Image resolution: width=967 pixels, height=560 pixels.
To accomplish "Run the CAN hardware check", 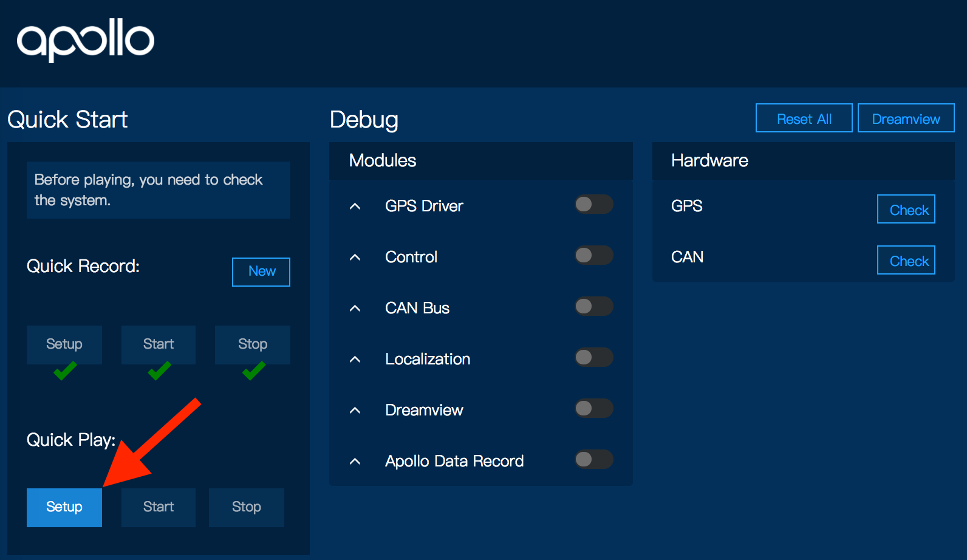I will coord(906,261).
